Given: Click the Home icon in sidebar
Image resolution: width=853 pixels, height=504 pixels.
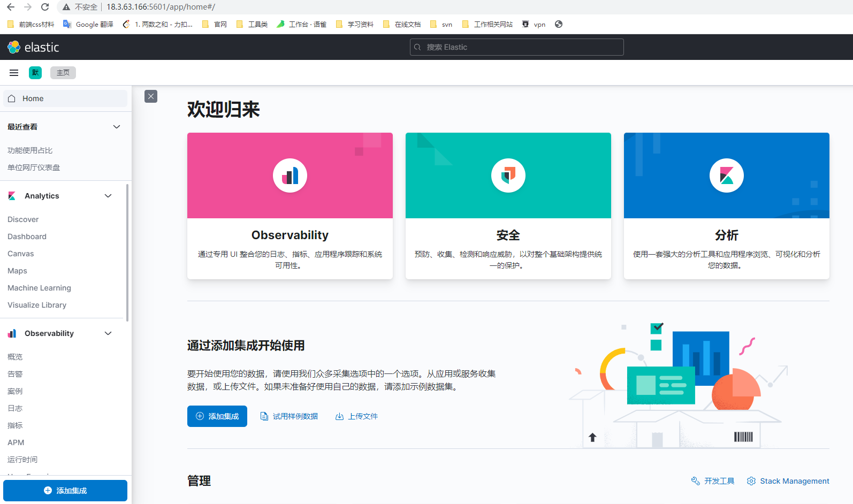Looking at the screenshot, I should pyautogui.click(x=12, y=98).
